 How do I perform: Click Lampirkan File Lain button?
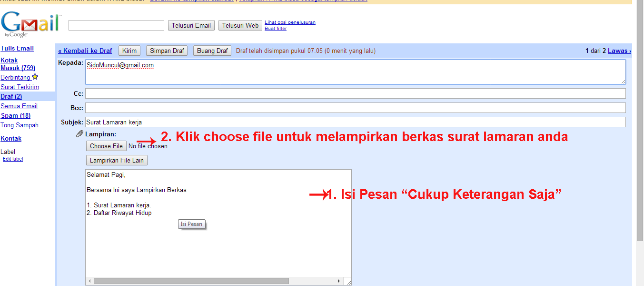tap(117, 160)
